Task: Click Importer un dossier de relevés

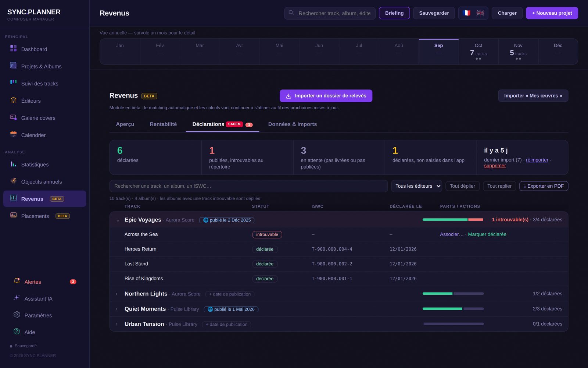Action: pyautogui.click(x=326, y=96)
